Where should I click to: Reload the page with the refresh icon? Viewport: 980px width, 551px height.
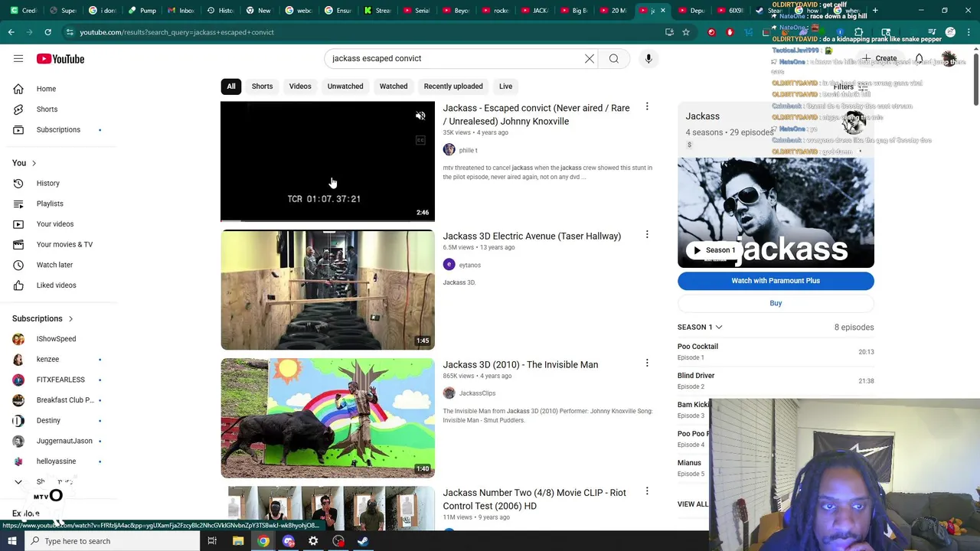pos(47,32)
